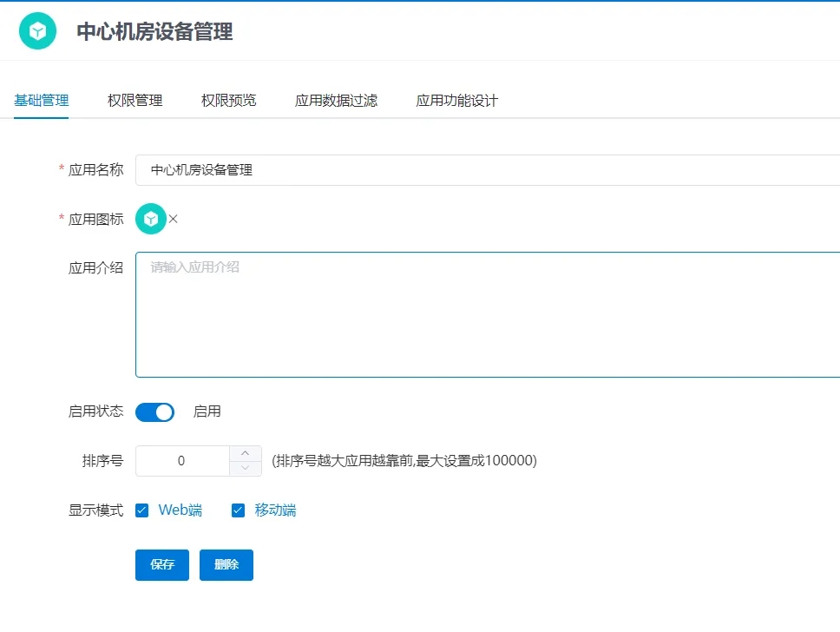Click into the 应用介绍 text area
840x632 pixels.
486,314
